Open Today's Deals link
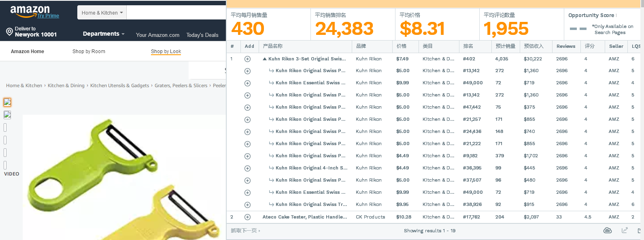This screenshot has height=240, width=644. 202,35
